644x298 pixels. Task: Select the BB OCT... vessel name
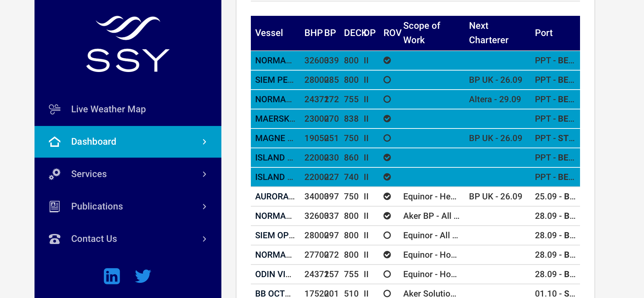[273, 294]
